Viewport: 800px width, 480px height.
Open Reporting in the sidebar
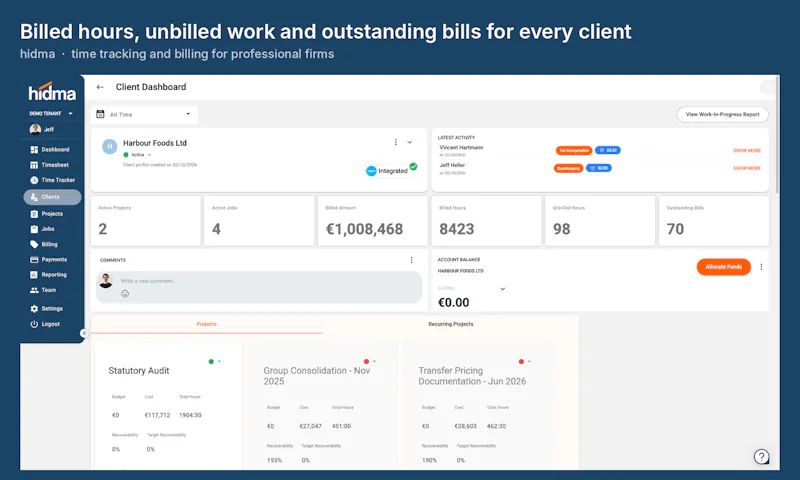click(48, 274)
